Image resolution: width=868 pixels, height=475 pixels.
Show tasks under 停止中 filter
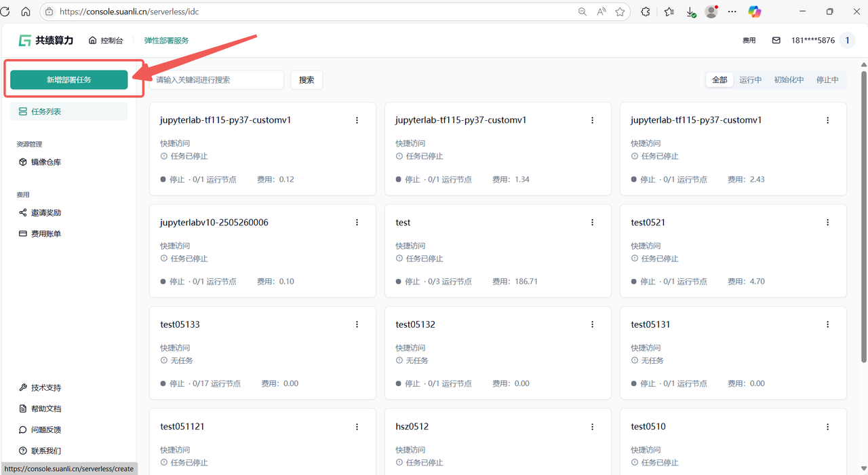coord(827,80)
